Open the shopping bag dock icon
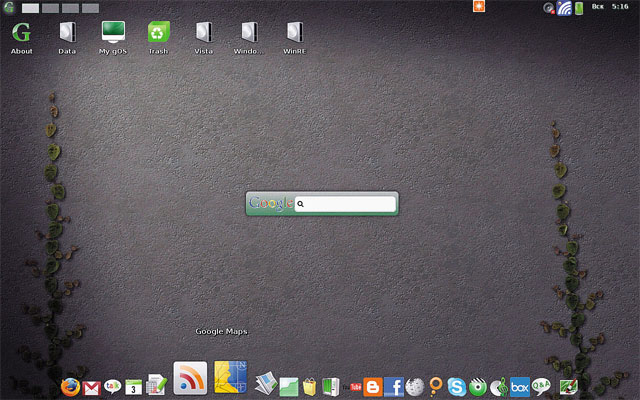The image size is (640, 400). click(310, 387)
